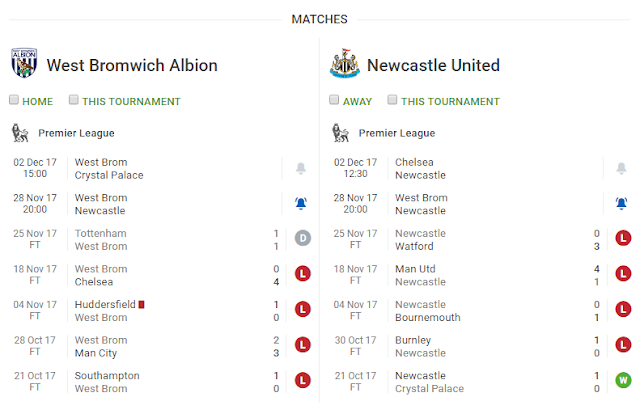Enable the HOME filter checkbox
This screenshot has height=414, width=640.
click(15, 100)
